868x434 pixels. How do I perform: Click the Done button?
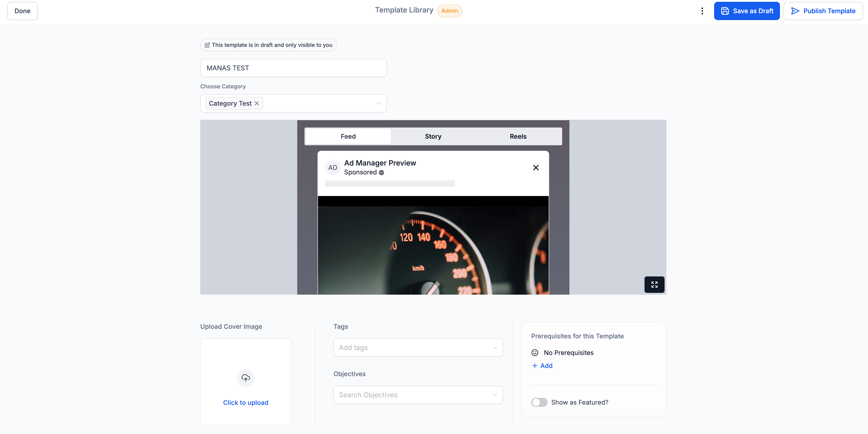[x=22, y=11]
